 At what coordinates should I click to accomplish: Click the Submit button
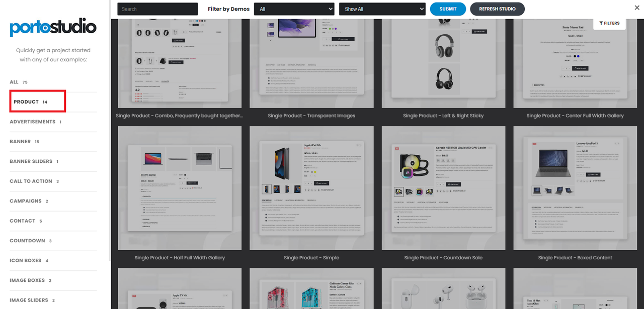pos(448,9)
